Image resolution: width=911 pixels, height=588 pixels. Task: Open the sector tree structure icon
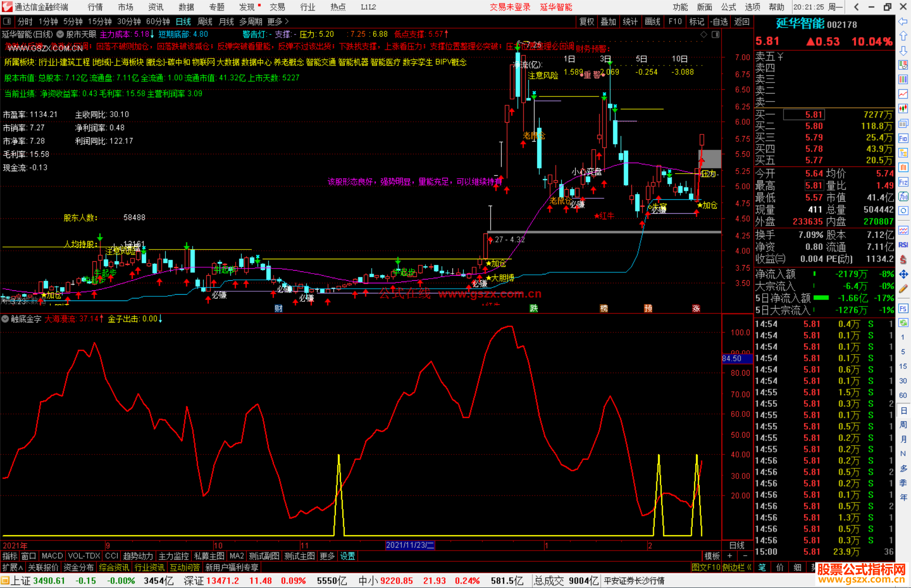903,153
